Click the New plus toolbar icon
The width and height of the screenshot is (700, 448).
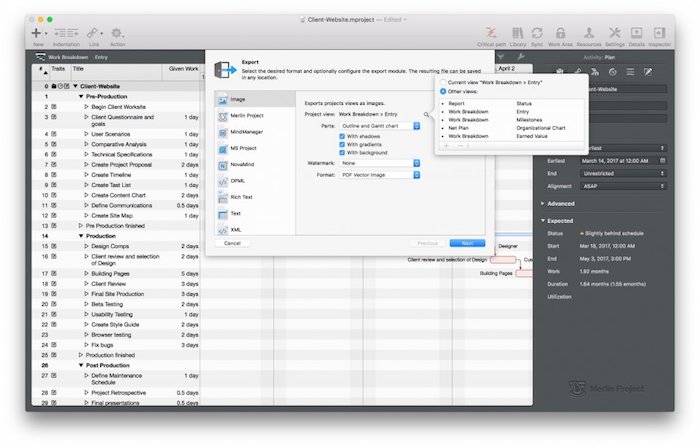point(36,33)
